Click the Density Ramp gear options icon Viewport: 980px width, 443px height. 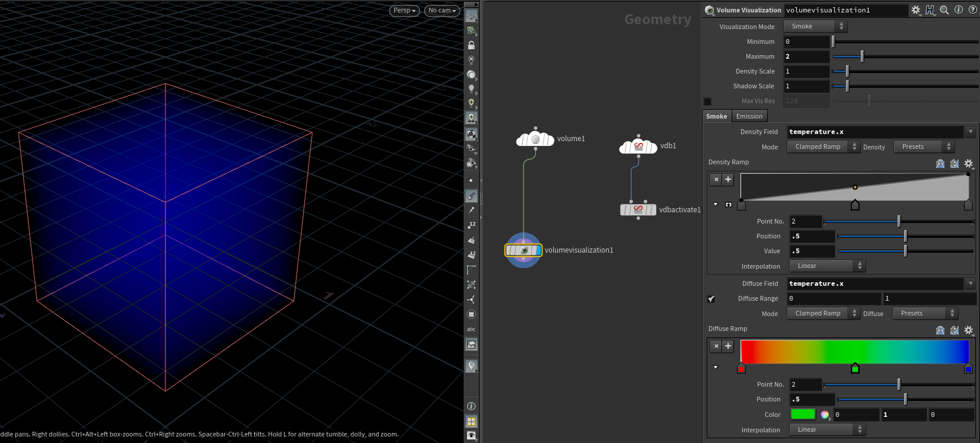tap(969, 164)
